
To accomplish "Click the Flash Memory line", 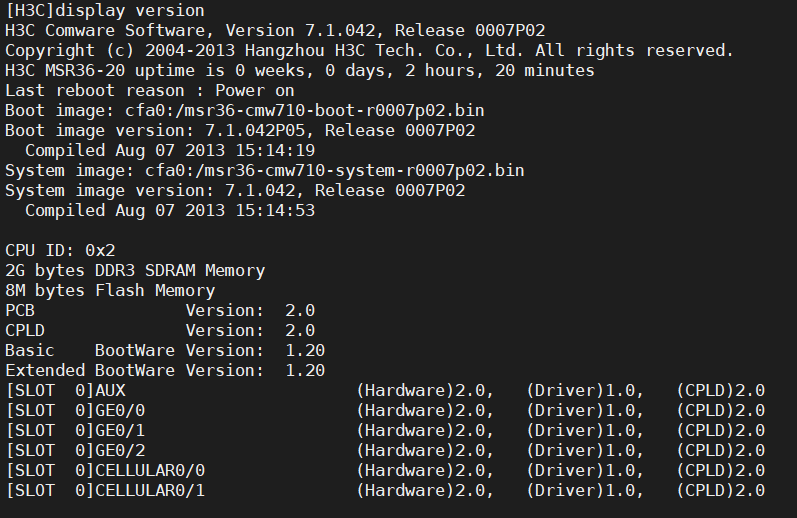I will coord(109,290).
